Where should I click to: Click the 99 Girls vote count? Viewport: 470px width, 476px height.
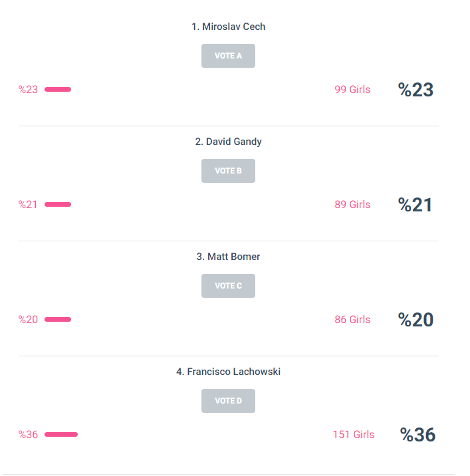click(352, 90)
